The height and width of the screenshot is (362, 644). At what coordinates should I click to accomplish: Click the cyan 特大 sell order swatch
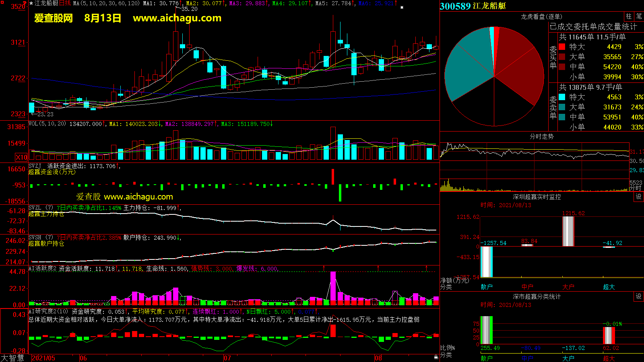click(562, 97)
